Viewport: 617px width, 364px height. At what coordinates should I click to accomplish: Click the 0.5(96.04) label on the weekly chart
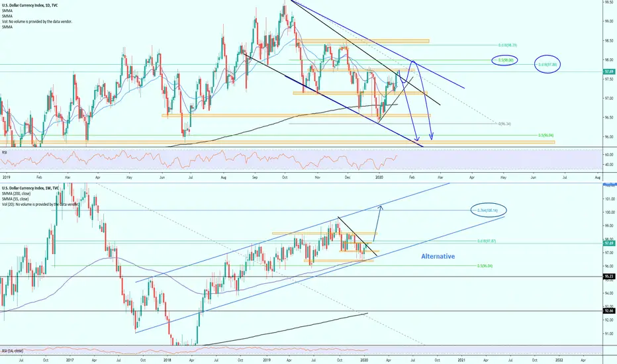pyautogui.click(x=485, y=266)
